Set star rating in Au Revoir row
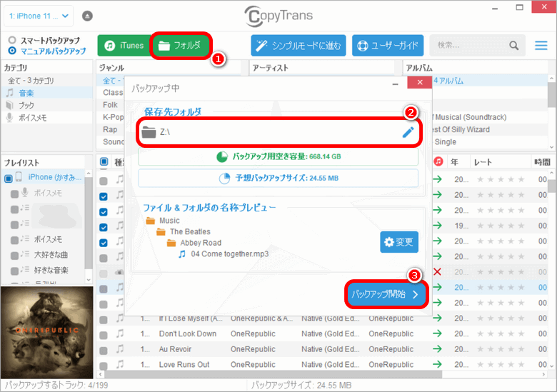The width and height of the screenshot is (557, 392). (501, 348)
